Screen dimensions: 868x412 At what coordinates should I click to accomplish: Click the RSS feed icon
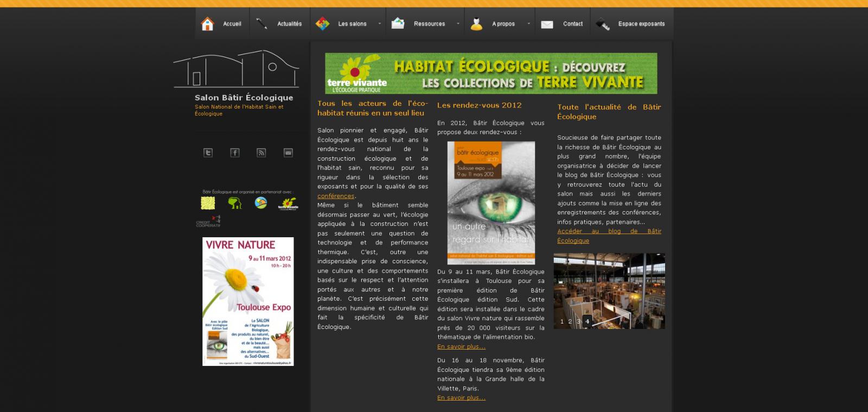click(x=261, y=153)
